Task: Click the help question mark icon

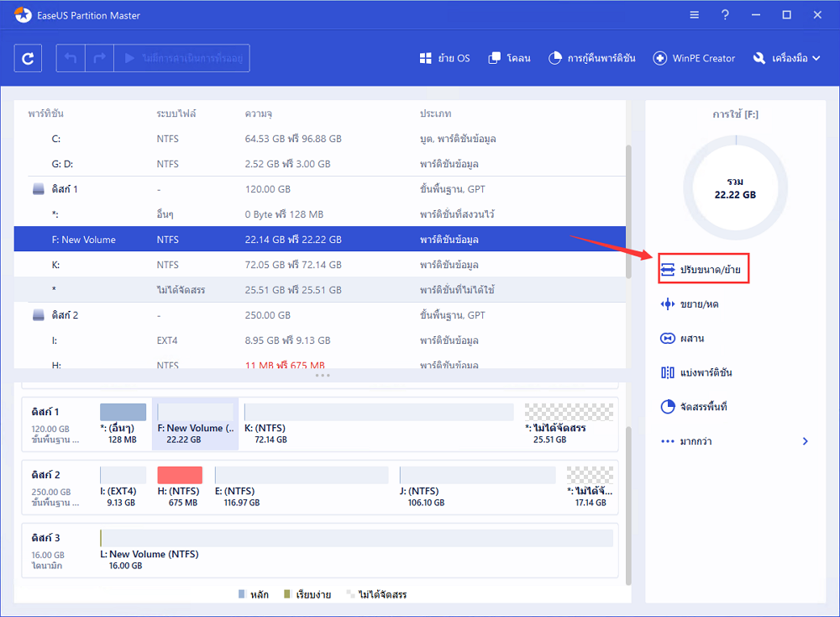Action: pyautogui.click(x=725, y=15)
